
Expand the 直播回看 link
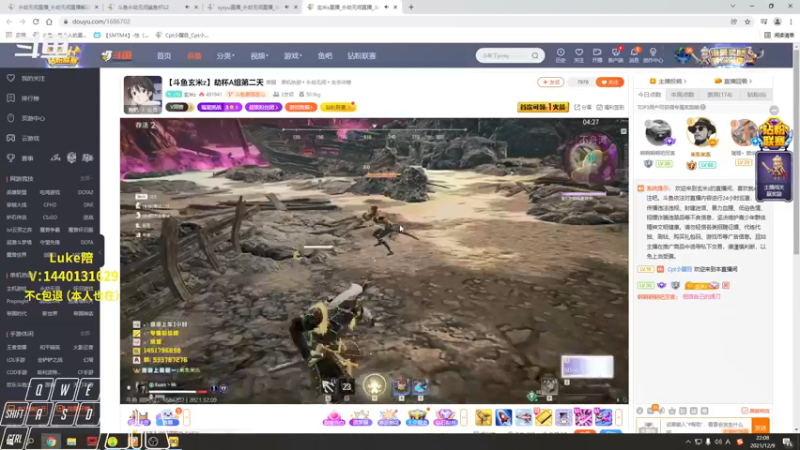point(733,81)
